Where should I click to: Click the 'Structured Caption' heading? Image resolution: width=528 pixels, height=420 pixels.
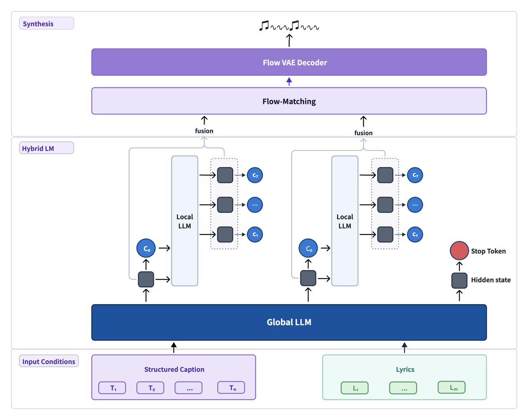click(x=174, y=369)
